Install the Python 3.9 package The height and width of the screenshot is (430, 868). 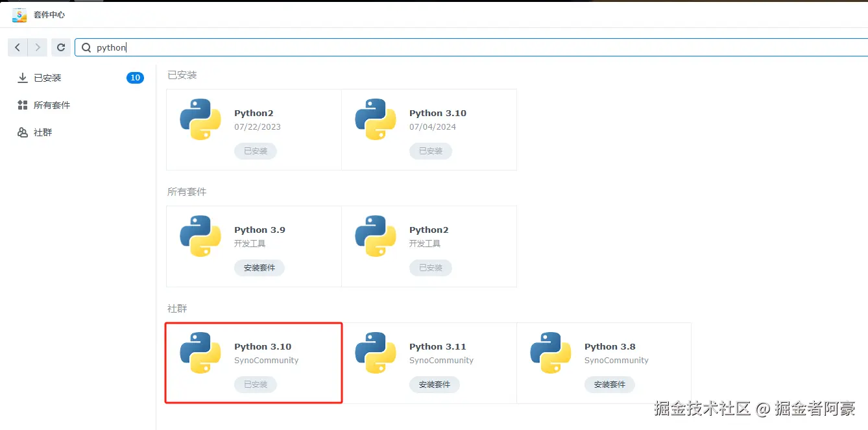click(x=259, y=268)
